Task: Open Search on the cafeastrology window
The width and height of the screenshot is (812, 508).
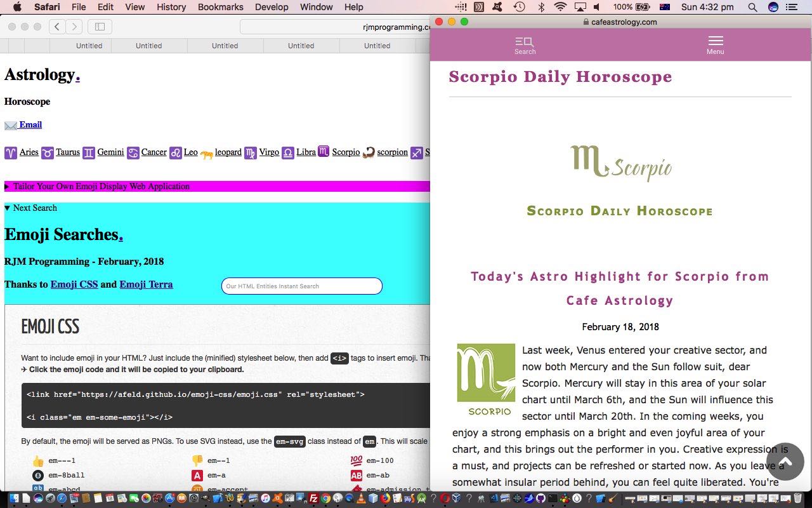Action: coord(525,45)
